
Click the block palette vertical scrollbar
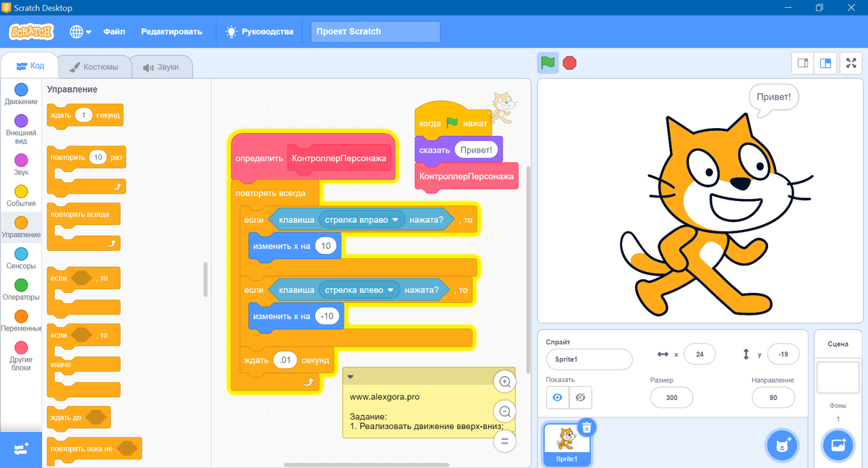click(x=205, y=278)
